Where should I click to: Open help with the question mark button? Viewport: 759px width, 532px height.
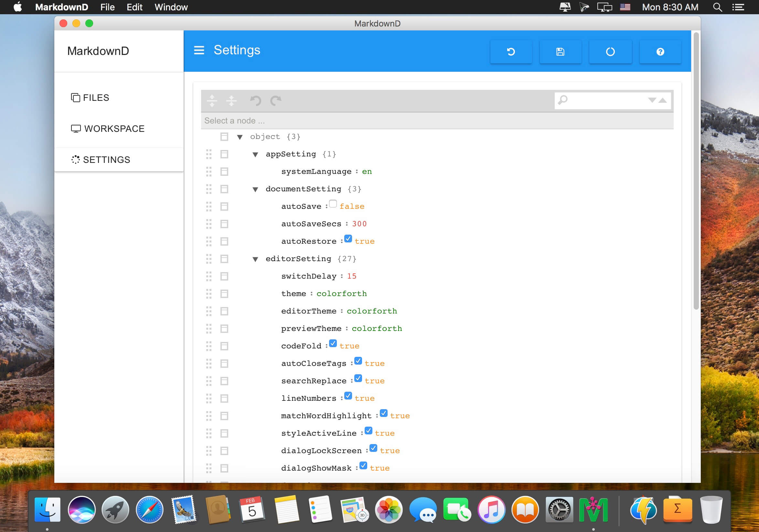coord(660,51)
